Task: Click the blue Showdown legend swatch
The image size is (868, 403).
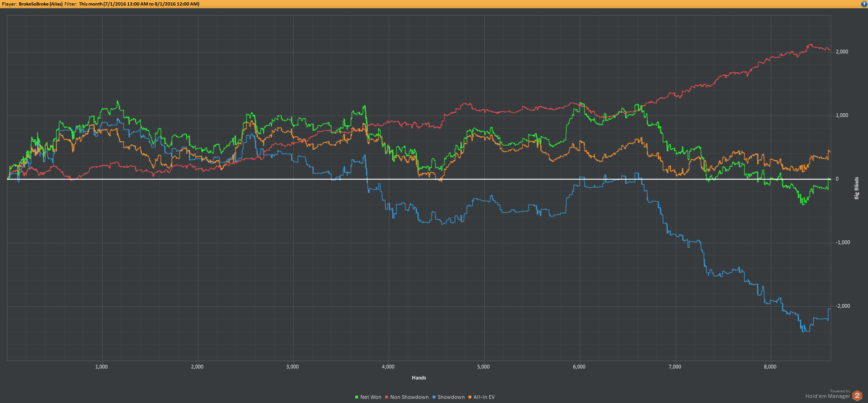Action: coord(434,397)
